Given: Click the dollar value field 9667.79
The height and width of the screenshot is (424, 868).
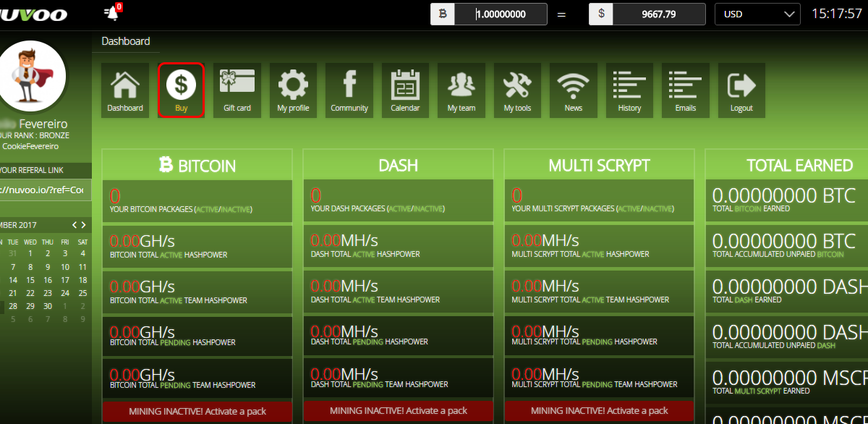Looking at the screenshot, I should [659, 14].
